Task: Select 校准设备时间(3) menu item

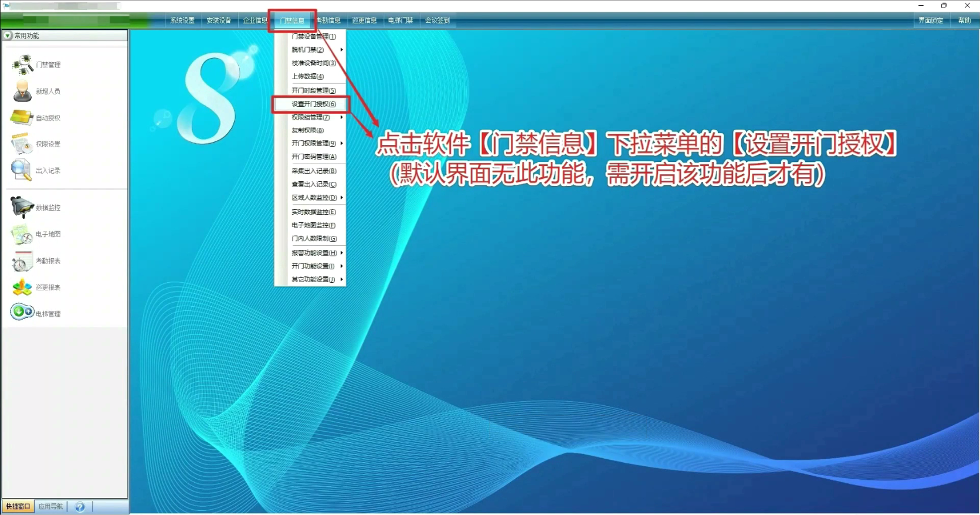Action: pyautogui.click(x=310, y=63)
